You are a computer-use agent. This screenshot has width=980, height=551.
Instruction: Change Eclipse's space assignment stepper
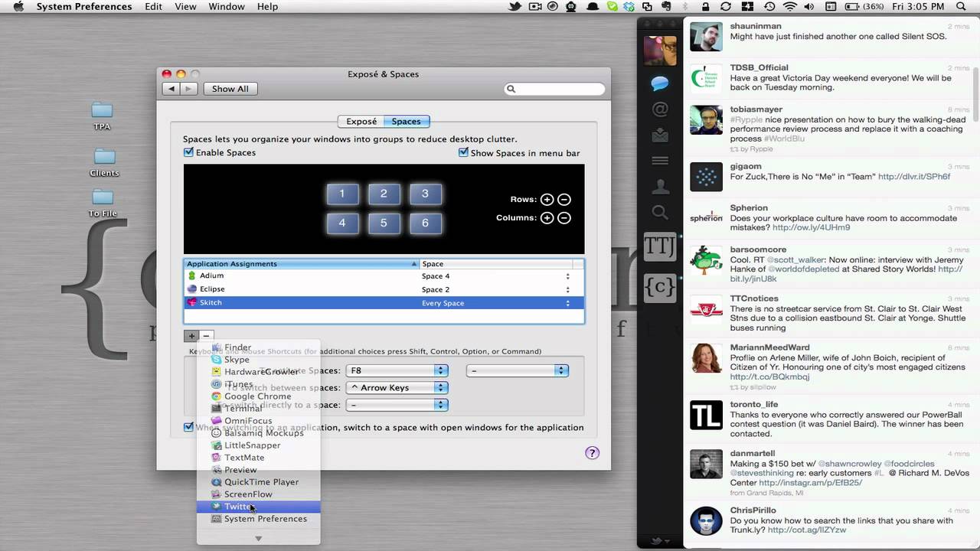click(x=568, y=289)
